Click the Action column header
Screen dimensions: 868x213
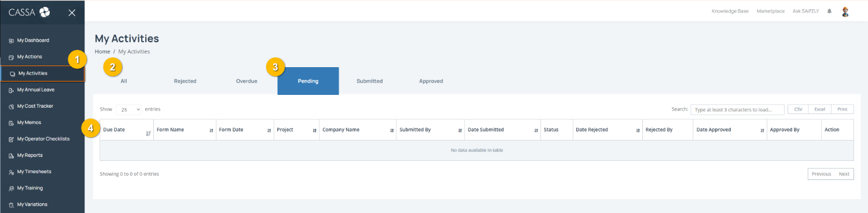point(837,130)
